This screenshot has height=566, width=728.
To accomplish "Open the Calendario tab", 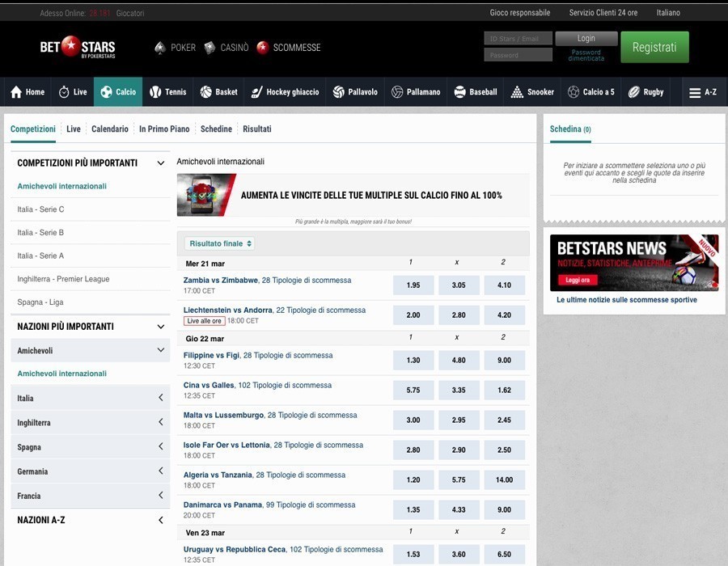I will pos(109,129).
